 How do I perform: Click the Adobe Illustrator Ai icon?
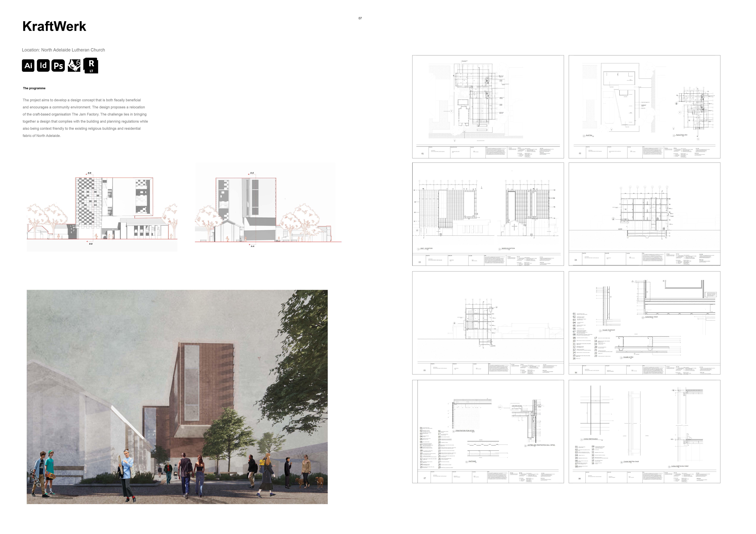coord(28,65)
